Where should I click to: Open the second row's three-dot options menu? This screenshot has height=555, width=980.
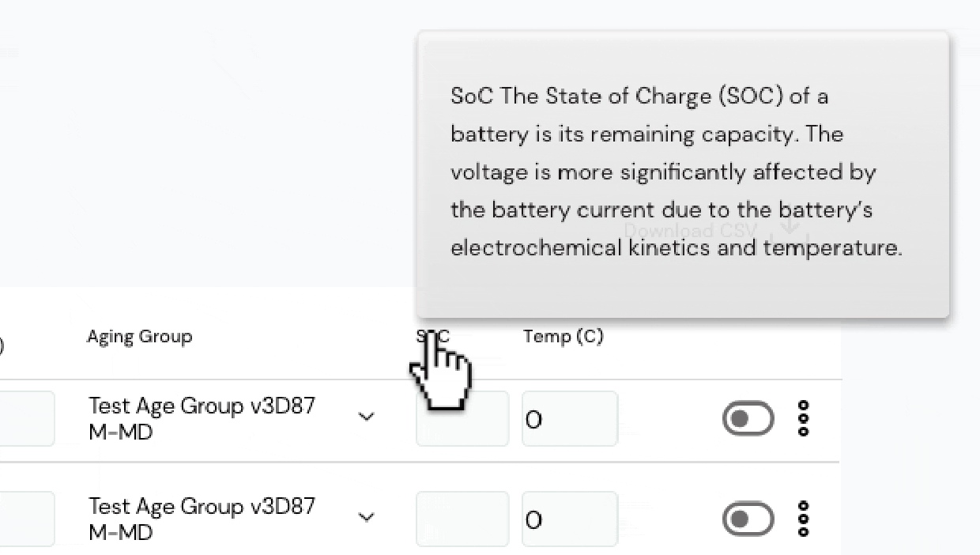tap(804, 519)
